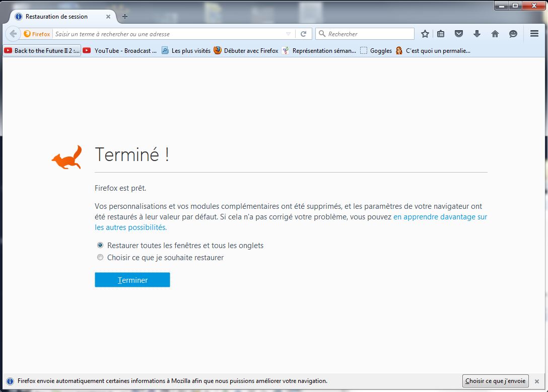Open the bookmarks list icon
548x392 pixels.
click(x=441, y=34)
